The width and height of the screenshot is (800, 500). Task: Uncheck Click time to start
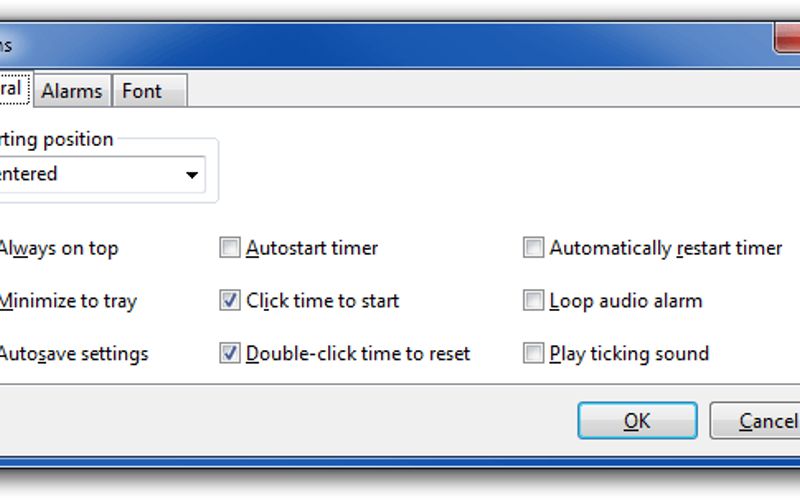point(230,301)
